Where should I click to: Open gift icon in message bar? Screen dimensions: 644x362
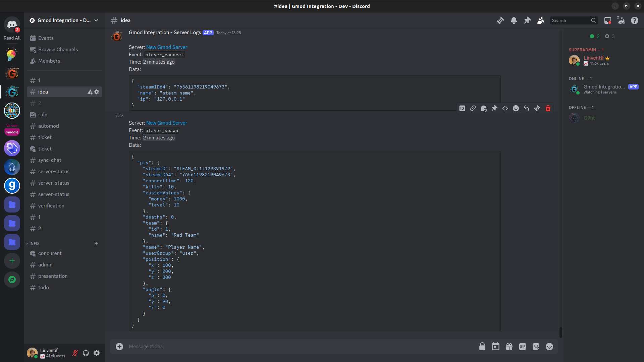click(509, 347)
